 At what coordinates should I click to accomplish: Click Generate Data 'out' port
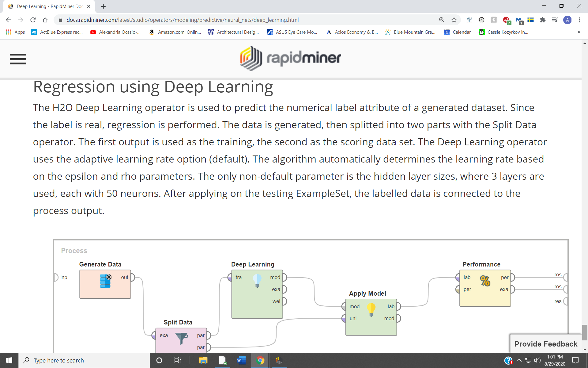(x=133, y=277)
